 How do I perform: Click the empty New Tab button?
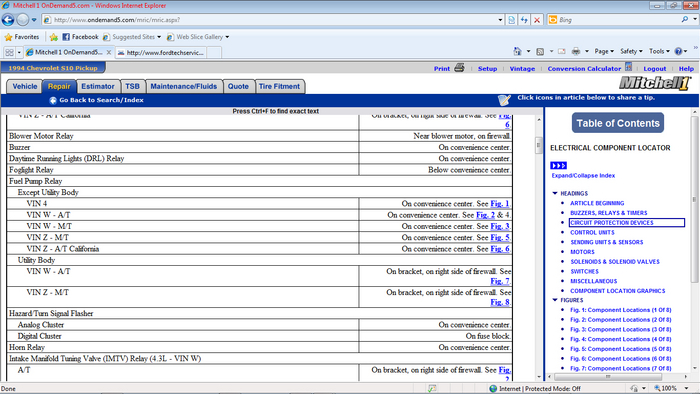214,53
